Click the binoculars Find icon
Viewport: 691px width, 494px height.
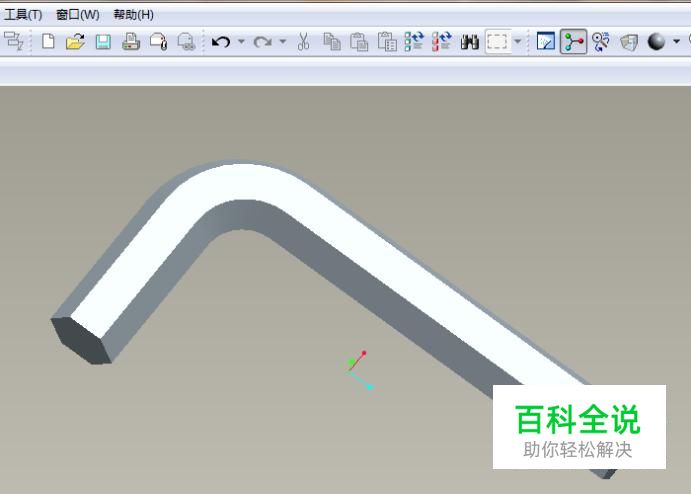470,42
